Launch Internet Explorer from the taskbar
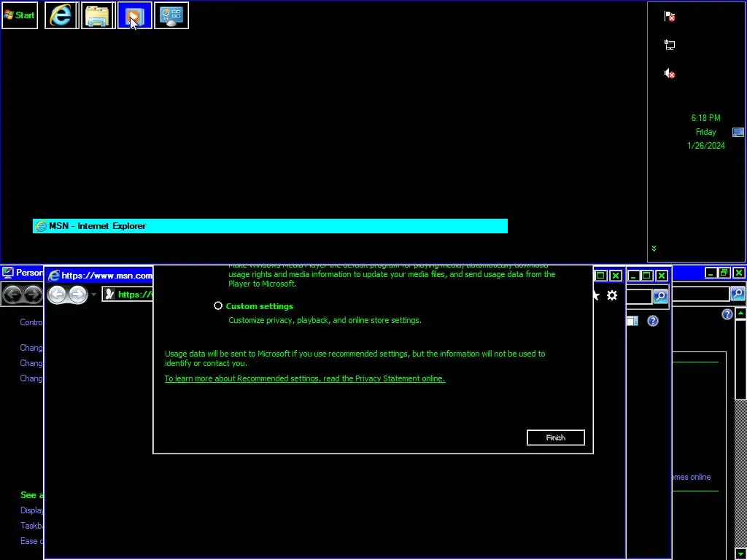 point(61,15)
